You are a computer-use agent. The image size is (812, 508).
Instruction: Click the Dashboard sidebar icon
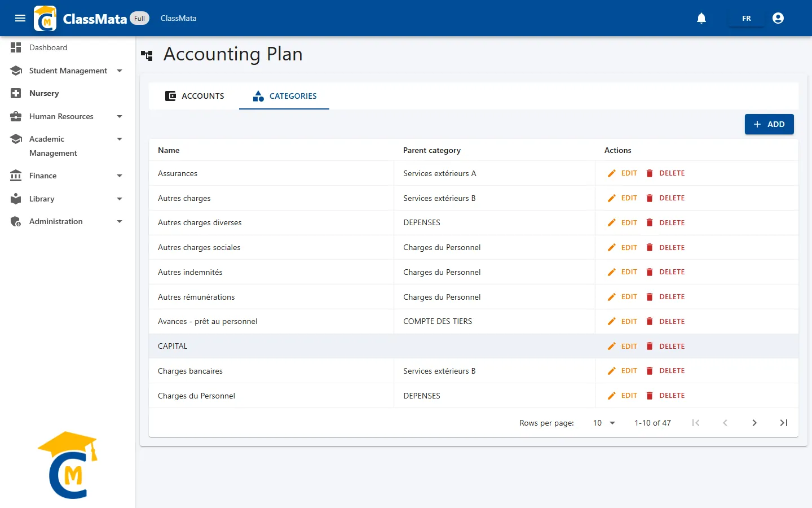[x=16, y=47]
